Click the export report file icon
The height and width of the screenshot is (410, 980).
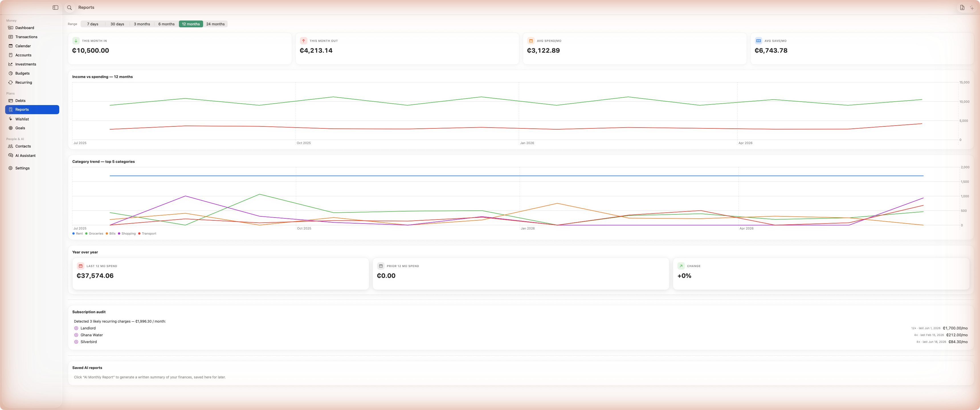(962, 8)
